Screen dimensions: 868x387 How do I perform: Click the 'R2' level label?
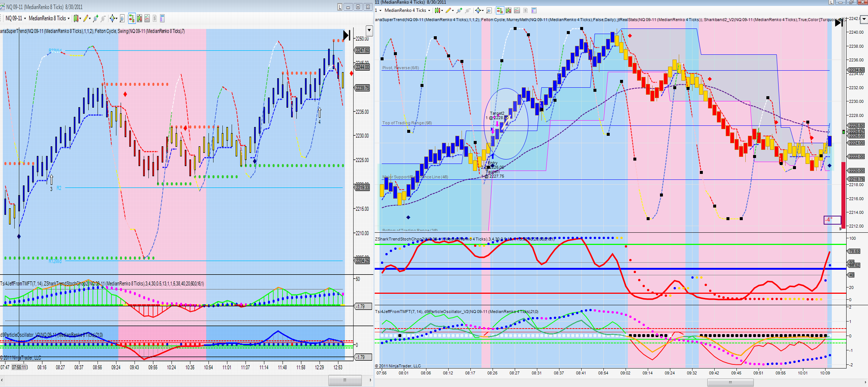59,188
